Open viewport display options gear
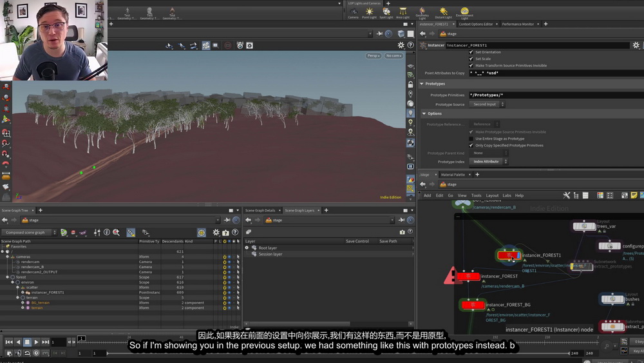 (401, 45)
